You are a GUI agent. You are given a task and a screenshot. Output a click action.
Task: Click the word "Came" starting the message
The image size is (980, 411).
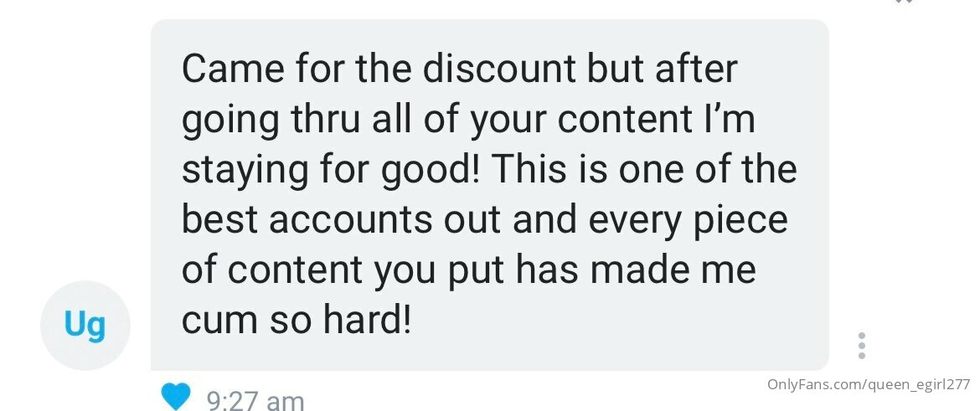tap(233, 69)
